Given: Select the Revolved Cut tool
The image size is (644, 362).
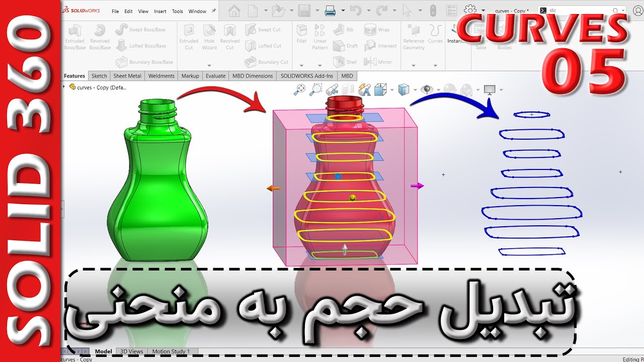Looking at the screenshot, I should [230, 37].
